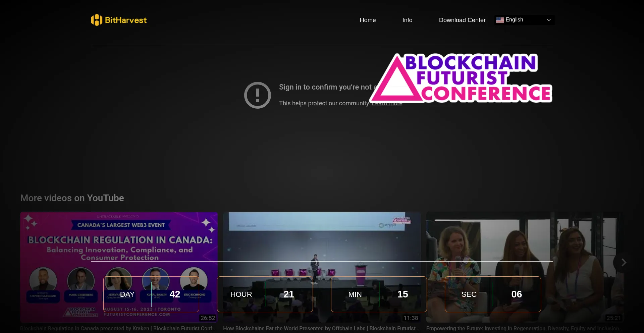Click the MIN countdown box
Image resolution: width=644 pixels, height=333 pixels.
(x=379, y=294)
